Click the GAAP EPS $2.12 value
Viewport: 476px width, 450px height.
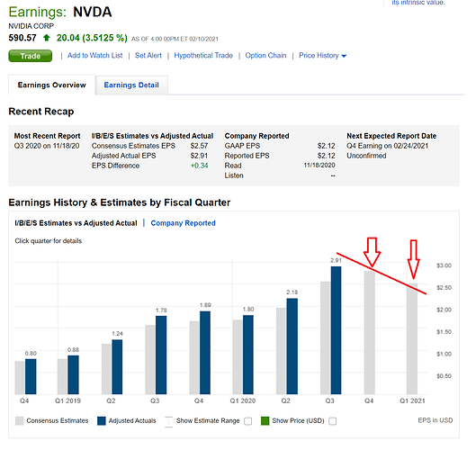click(x=327, y=146)
